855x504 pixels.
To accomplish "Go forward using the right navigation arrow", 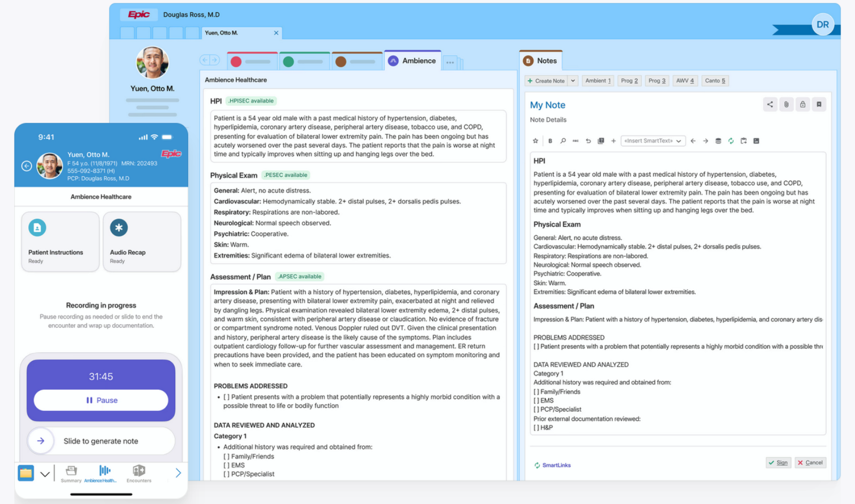I will 215,60.
